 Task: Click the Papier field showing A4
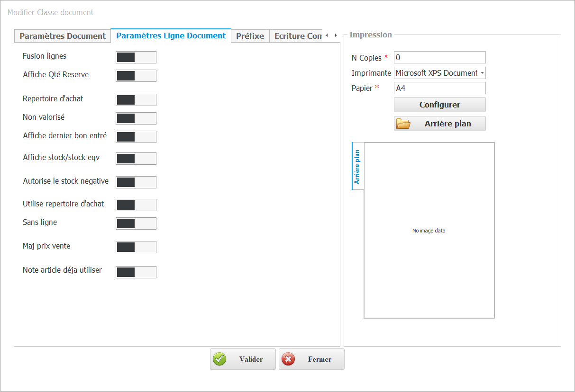click(439, 88)
